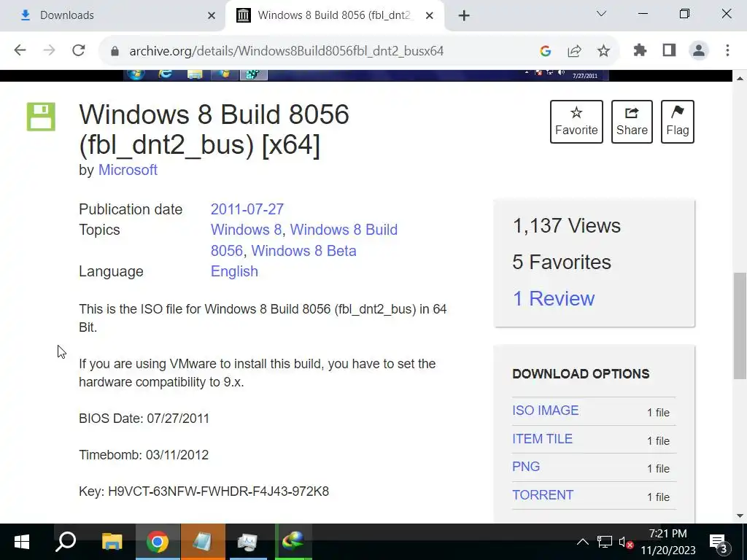This screenshot has height=560, width=747.
Task: Open File Explorer from taskbar
Action: click(x=112, y=542)
